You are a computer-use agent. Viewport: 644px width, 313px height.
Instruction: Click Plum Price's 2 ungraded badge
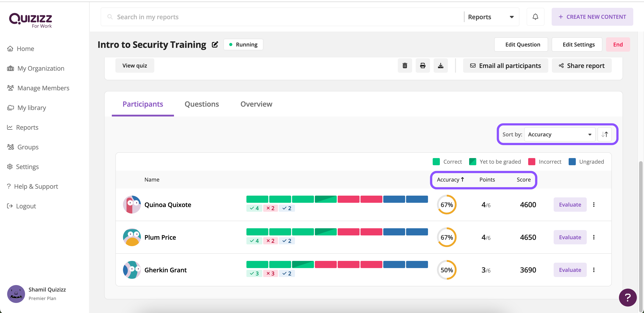pos(287,241)
